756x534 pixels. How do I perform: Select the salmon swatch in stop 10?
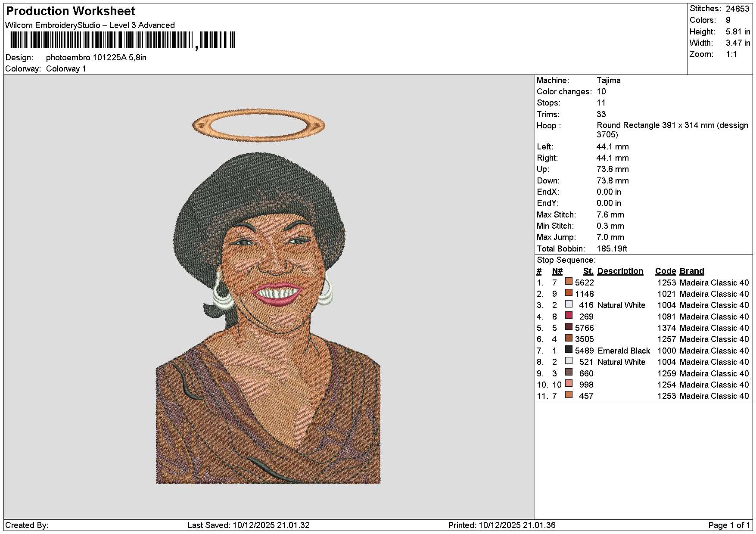569,384
